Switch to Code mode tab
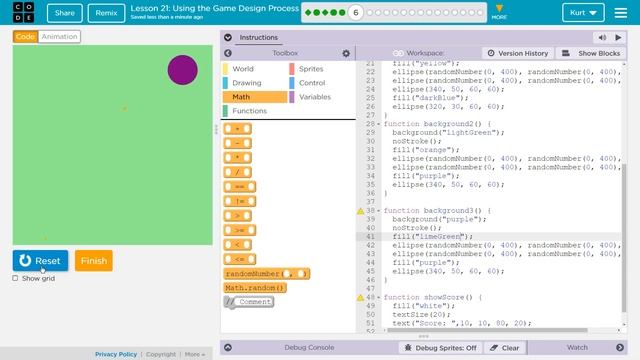This screenshot has height=360, width=640. coord(25,36)
